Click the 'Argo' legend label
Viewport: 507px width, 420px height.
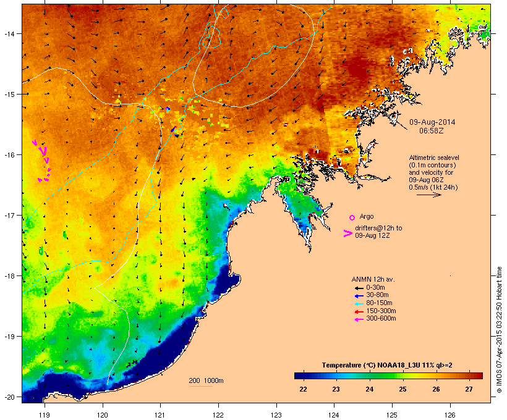pyautogui.click(x=367, y=216)
